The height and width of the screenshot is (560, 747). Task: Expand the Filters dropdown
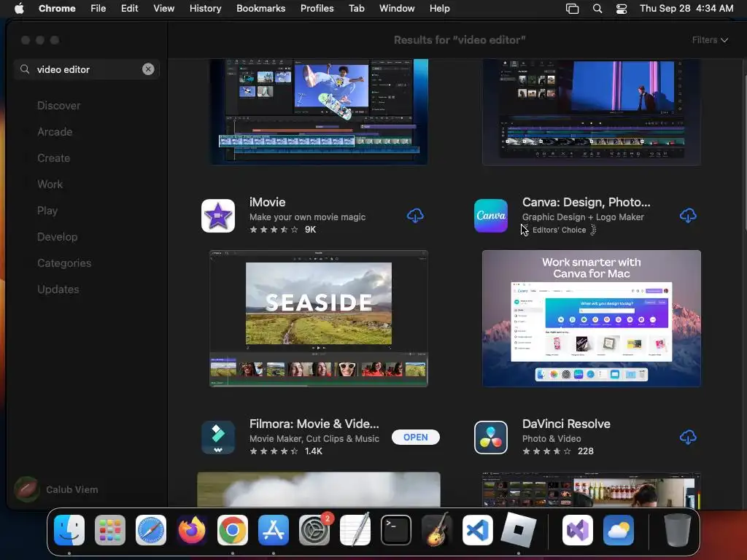[710, 40]
